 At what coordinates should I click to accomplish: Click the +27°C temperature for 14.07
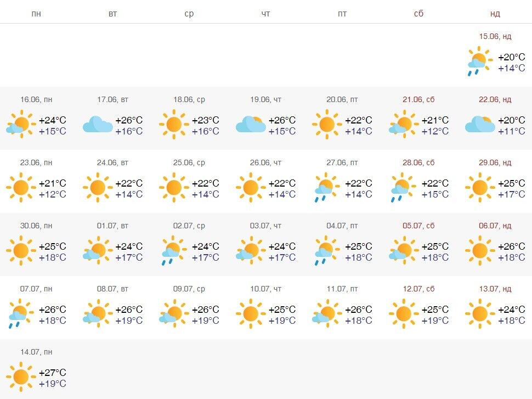point(53,373)
